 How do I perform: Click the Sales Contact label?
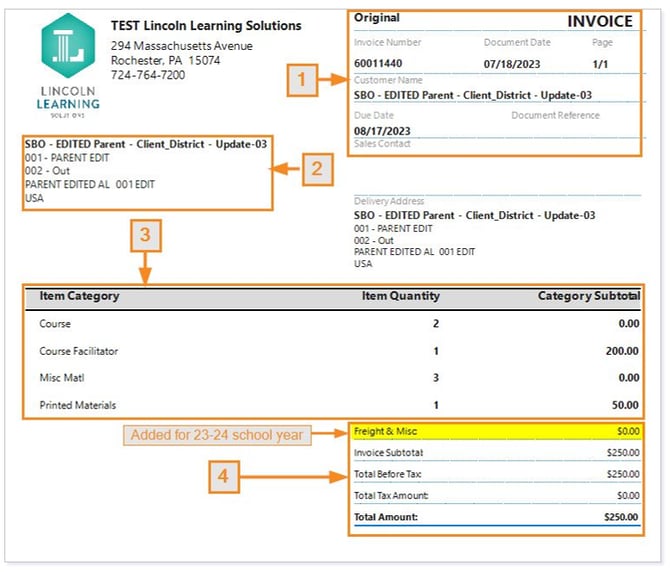pyautogui.click(x=382, y=144)
